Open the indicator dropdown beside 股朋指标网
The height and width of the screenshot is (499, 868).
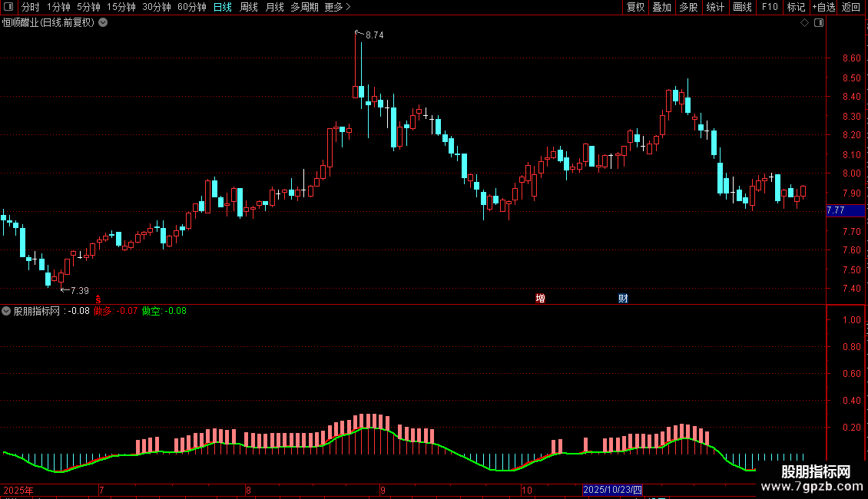[6, 311]
